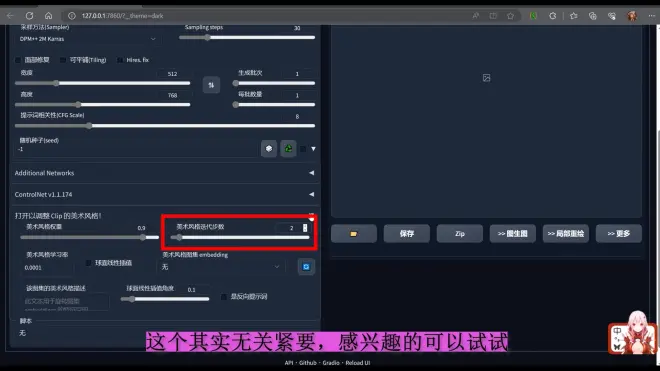Toggle the negative prompt checkbox
This screenshot has width=660, height=371.
(224, 297)
